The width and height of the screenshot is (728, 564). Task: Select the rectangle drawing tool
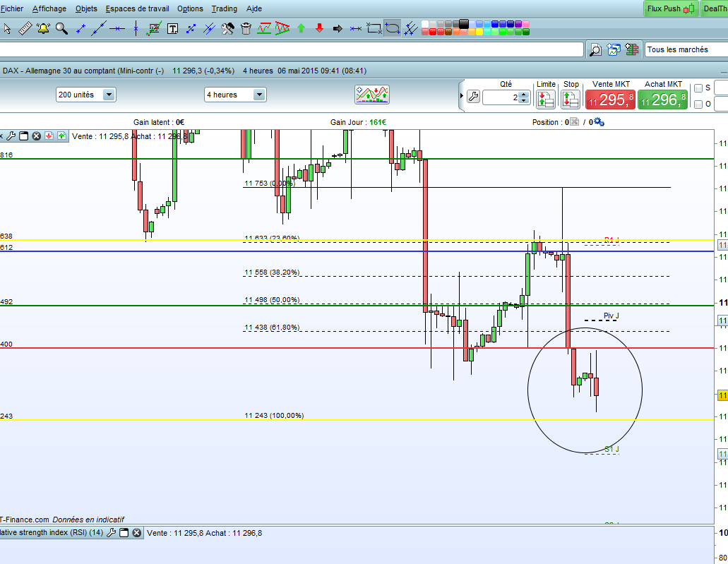[374, 29]
